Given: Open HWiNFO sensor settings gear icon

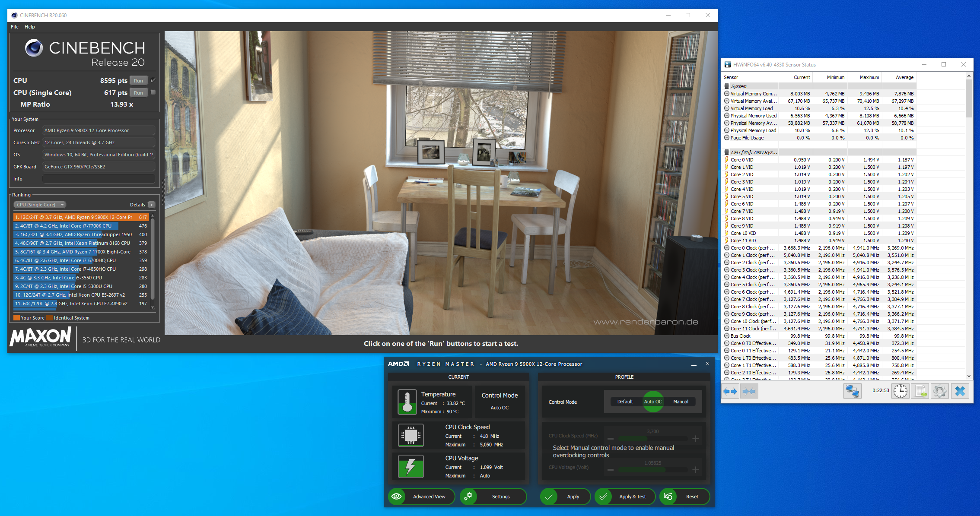Looking at the screenshot, I should 939,391.
